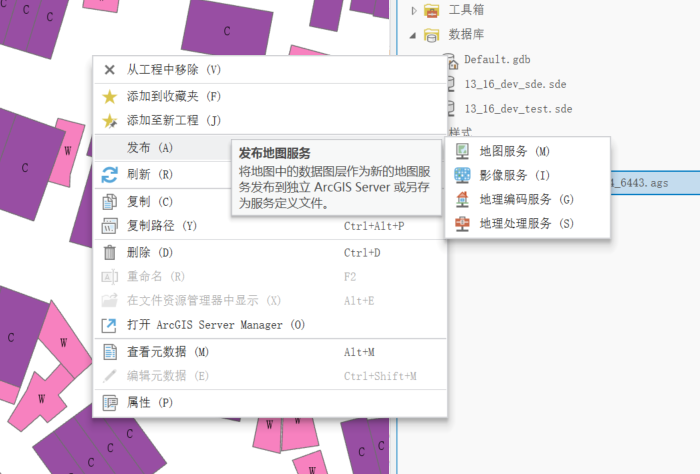Click the Ctrl+Alt+P shortcut text
This screenshot has width=700, height=474.
(x=374, y=226)
